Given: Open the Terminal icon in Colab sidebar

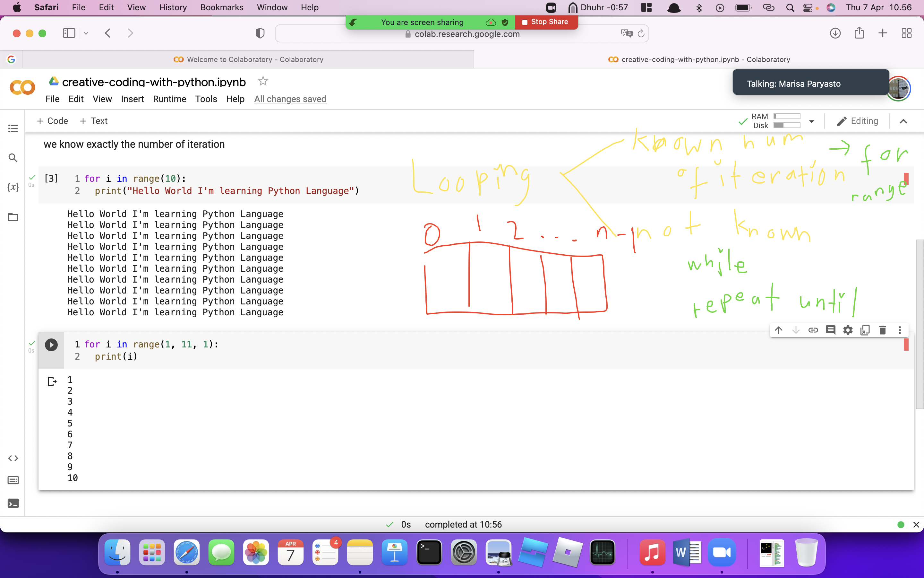Looking at the screenshot, I should point(13,503).
